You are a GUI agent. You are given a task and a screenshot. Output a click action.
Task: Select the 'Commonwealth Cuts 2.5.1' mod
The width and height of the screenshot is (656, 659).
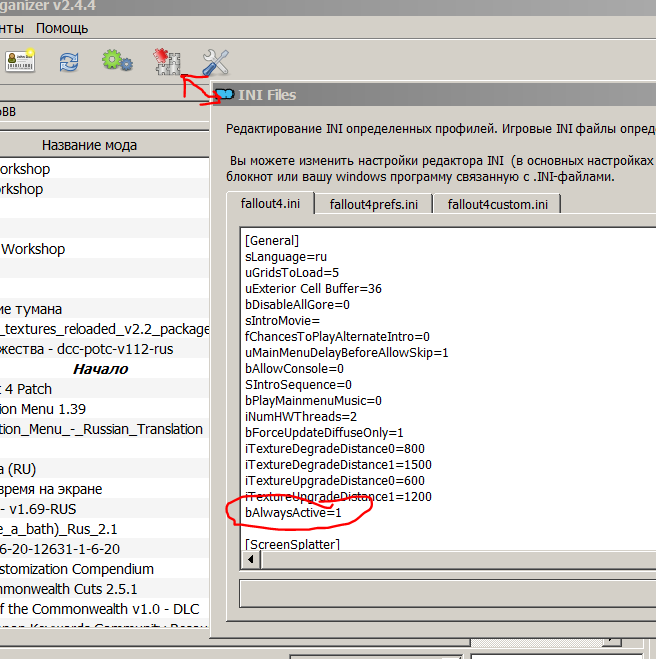point(70,589)
